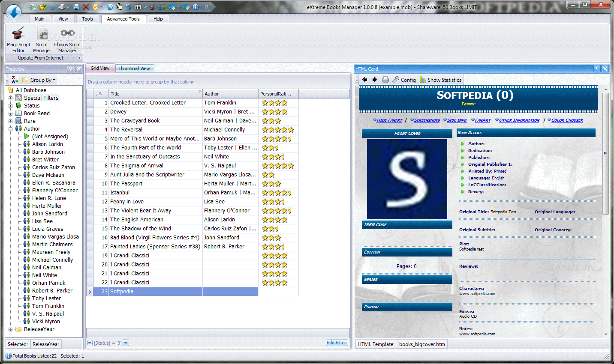Open the round application menu button
Viewport: 614px width, 364px height.
pyautogui.click(x=14, y=12)
